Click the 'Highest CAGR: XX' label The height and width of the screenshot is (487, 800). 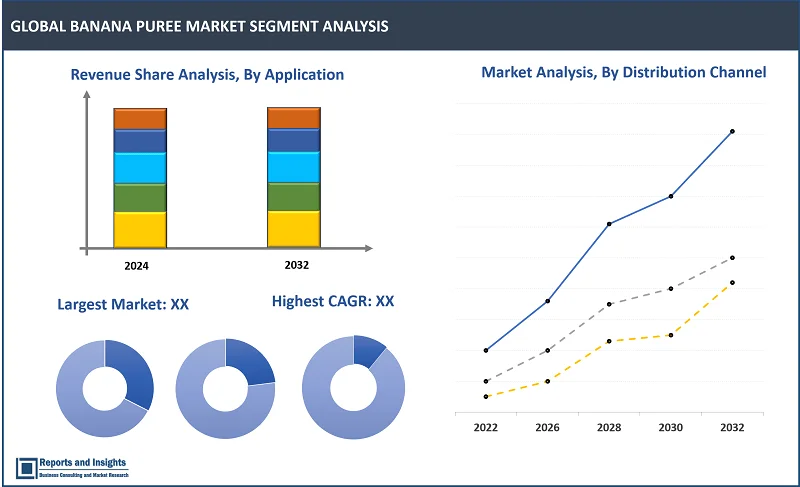point(333,301)
